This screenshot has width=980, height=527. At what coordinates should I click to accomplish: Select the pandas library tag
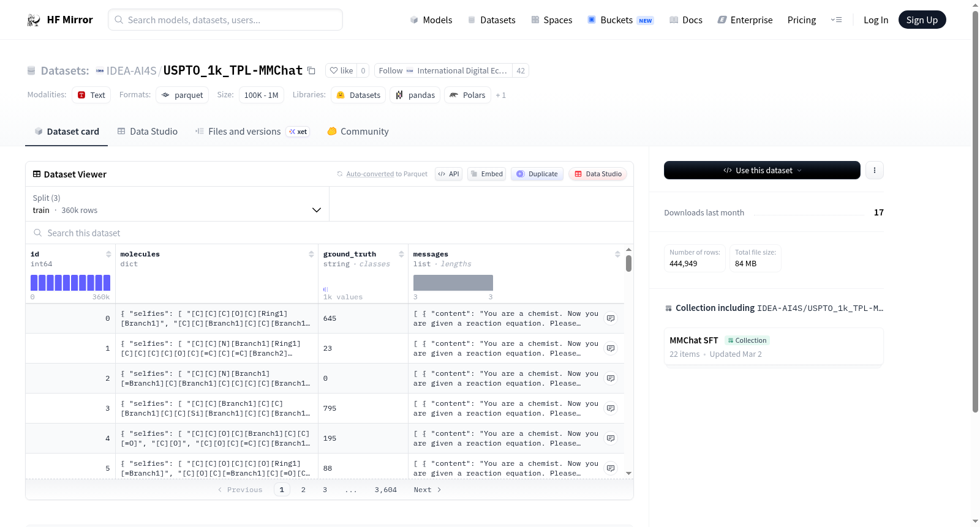click(x=415, y=95)
